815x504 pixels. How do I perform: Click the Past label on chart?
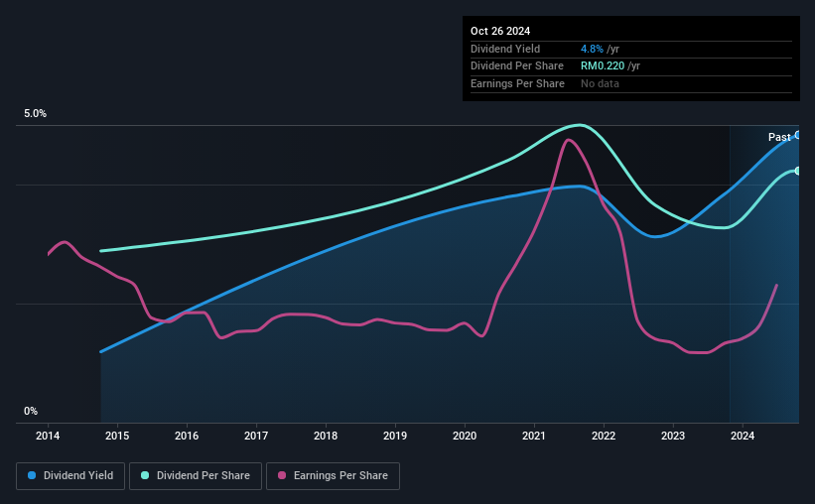pos(779,137)
